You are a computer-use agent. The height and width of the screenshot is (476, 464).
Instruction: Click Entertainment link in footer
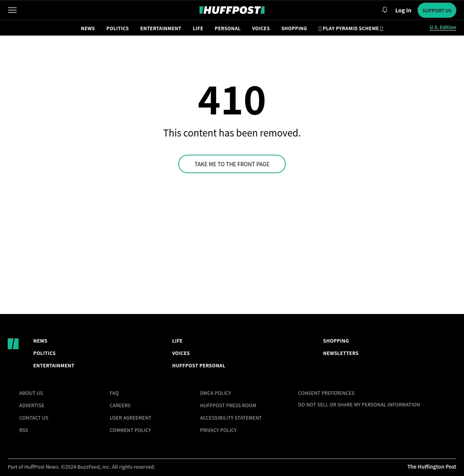click(54, 365)
